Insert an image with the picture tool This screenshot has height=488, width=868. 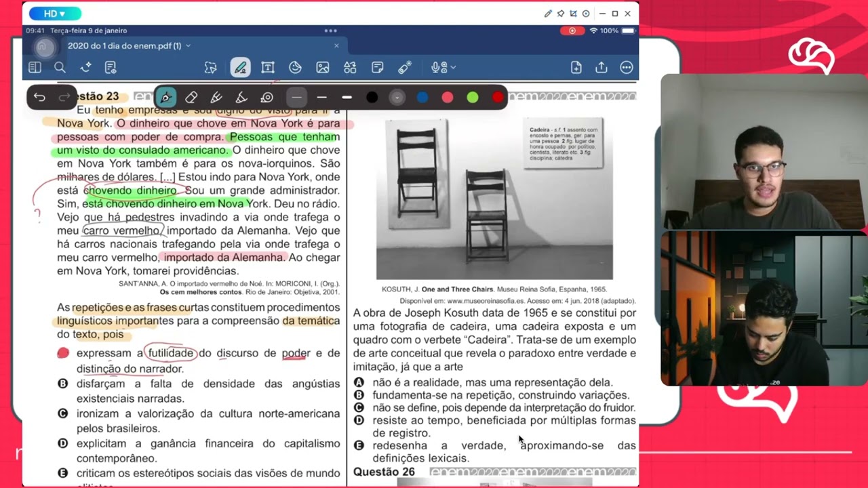click(323, 67)
